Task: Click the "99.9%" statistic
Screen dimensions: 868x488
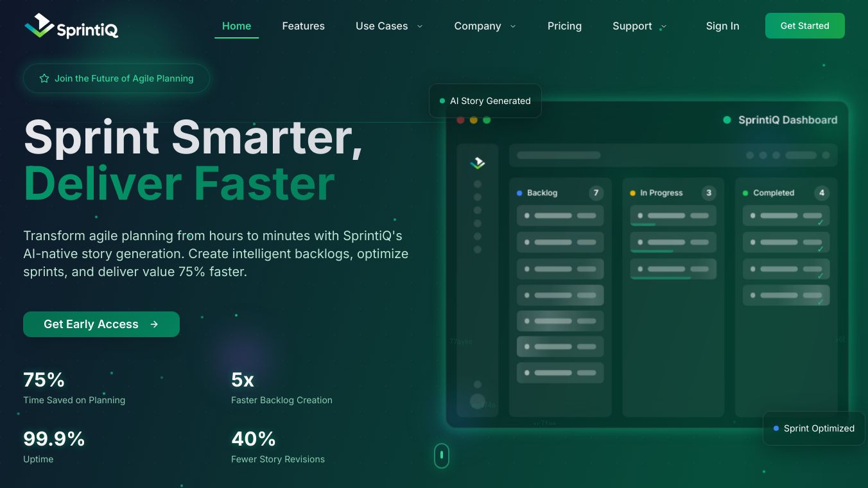Action: tap(54, 439)
